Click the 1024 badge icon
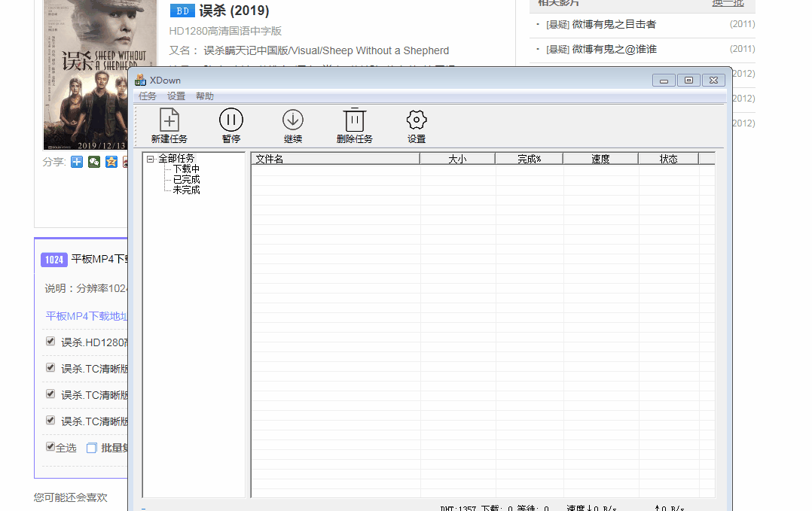The height and width of the screenshot is (511, 812). click(53, 260)
